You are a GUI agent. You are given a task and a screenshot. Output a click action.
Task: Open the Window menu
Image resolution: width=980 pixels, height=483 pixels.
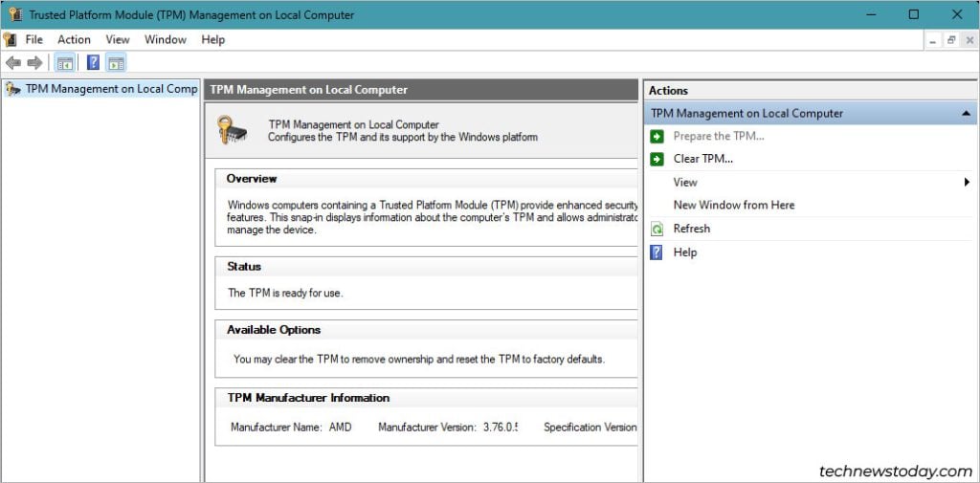(x=165, y=39)
